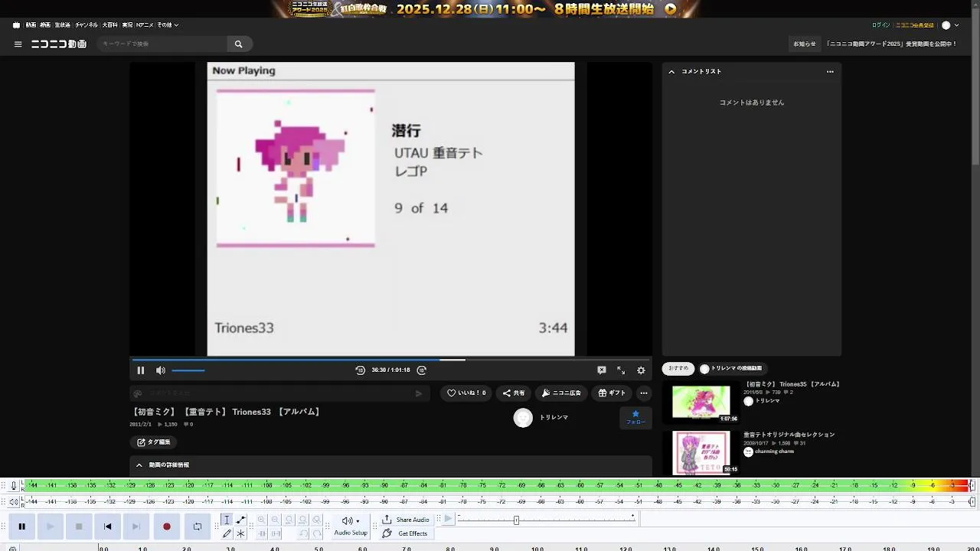This screenshot has height=551, width=980.
Task: Click Get Effects in Audacity
Action: coord(406,533)
